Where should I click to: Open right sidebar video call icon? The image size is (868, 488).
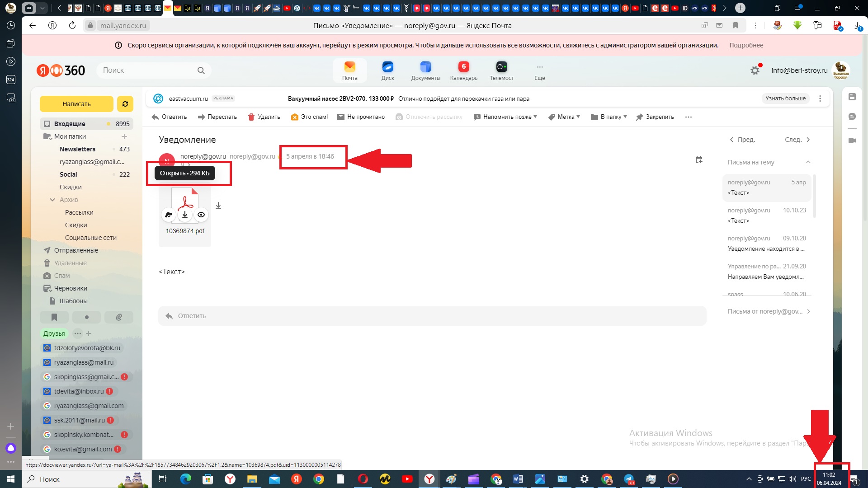coord(852,141)
